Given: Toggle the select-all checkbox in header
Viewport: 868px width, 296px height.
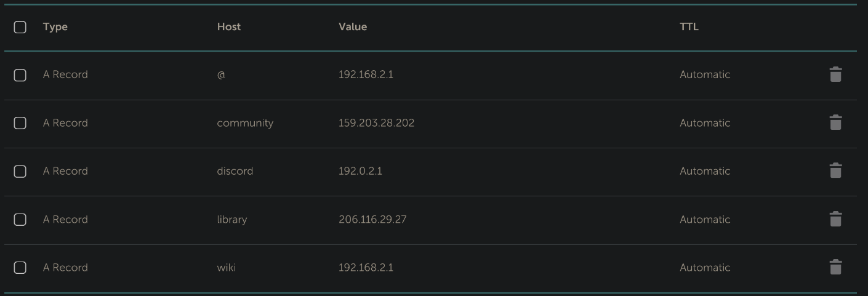Looking at the screenshot, I should click(20, 27).
